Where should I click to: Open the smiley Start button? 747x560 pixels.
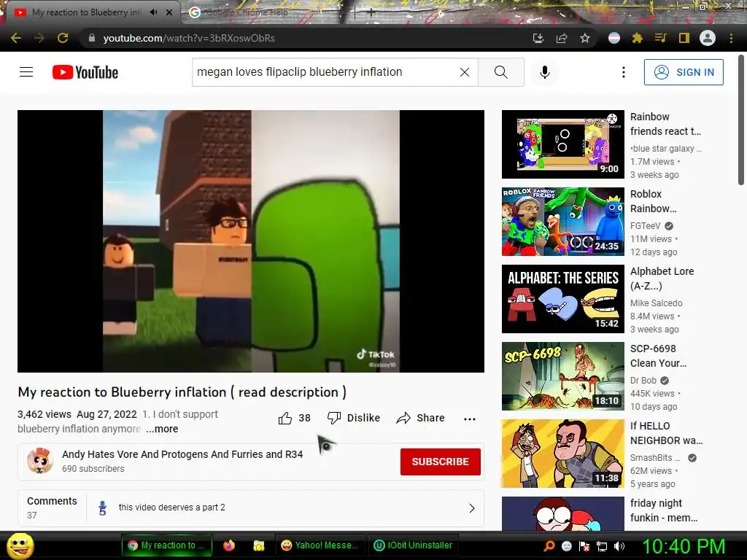point(20,545)
